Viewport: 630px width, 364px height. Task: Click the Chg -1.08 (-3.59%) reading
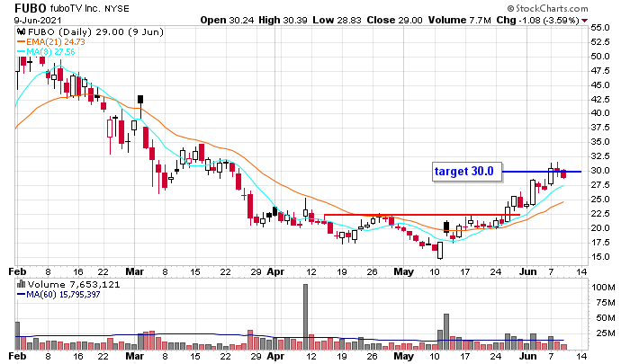click(x=537, y=20)
